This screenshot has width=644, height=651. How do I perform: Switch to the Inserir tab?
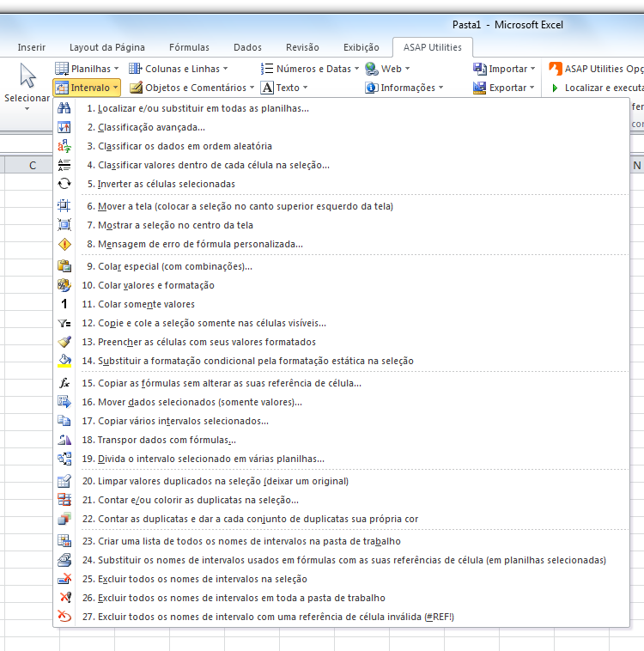(32, 47)
